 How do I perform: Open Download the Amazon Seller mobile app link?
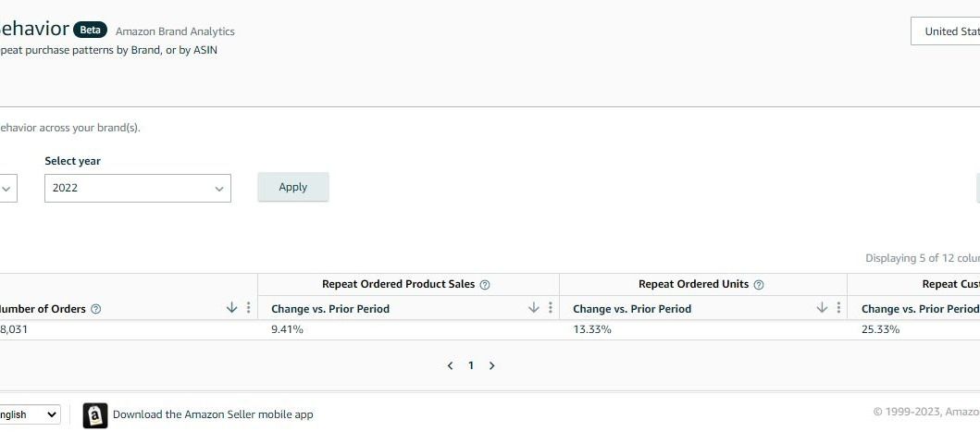(213, 414)
